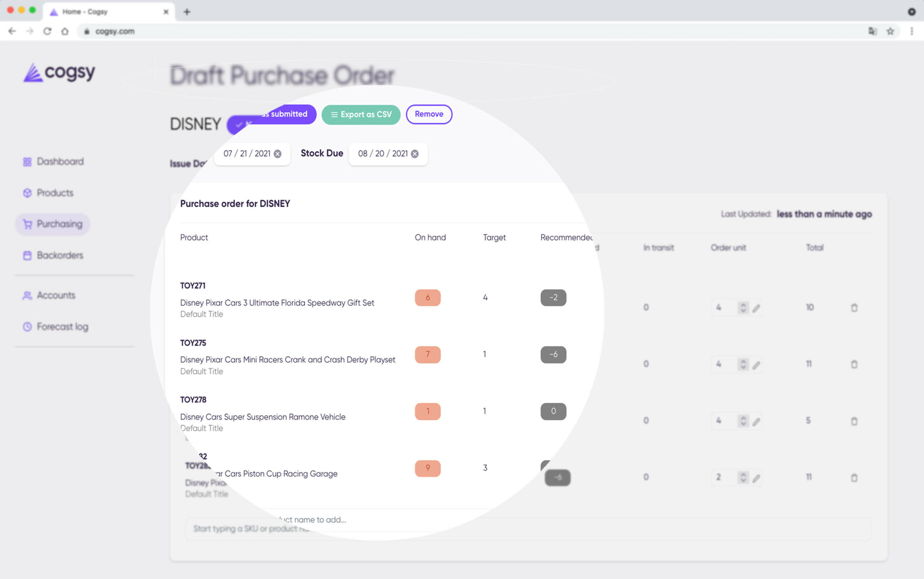Click TOY278 recommended badge 0
The width and height of the screenshot is (924, 579).
coord(553,411)
